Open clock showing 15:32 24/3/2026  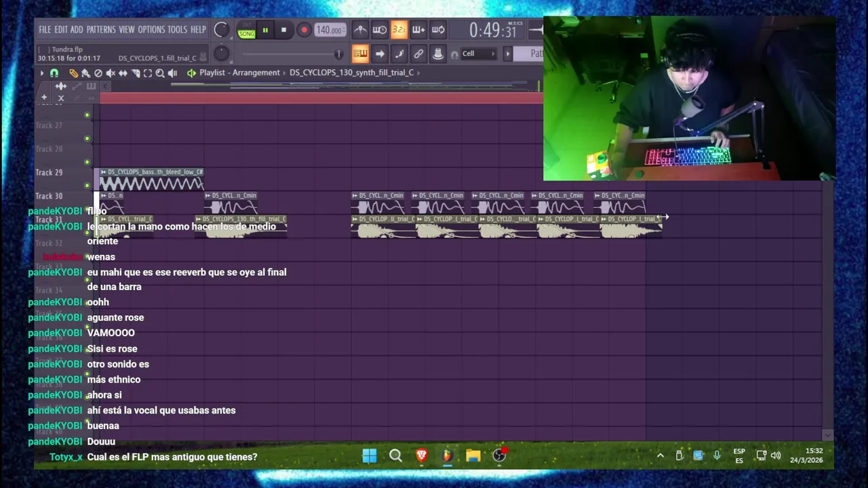806,455
